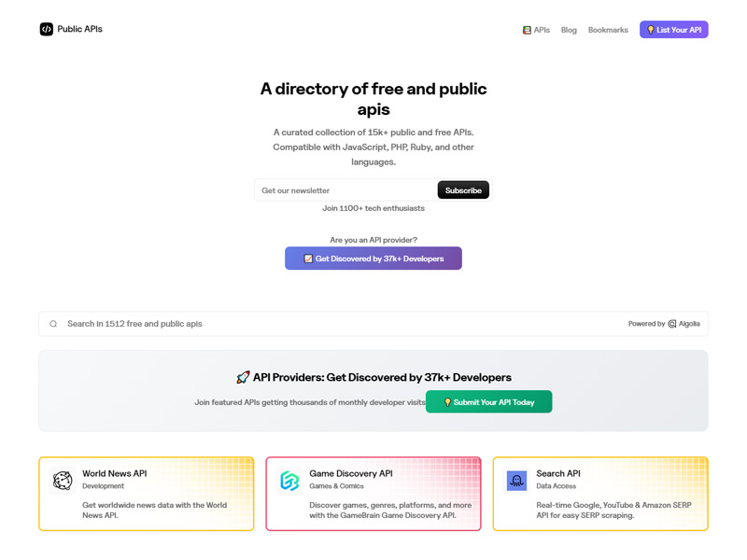The width and height of the screenshot is (747, 560).
Task: Click the Search API icon
Action: 515,480
